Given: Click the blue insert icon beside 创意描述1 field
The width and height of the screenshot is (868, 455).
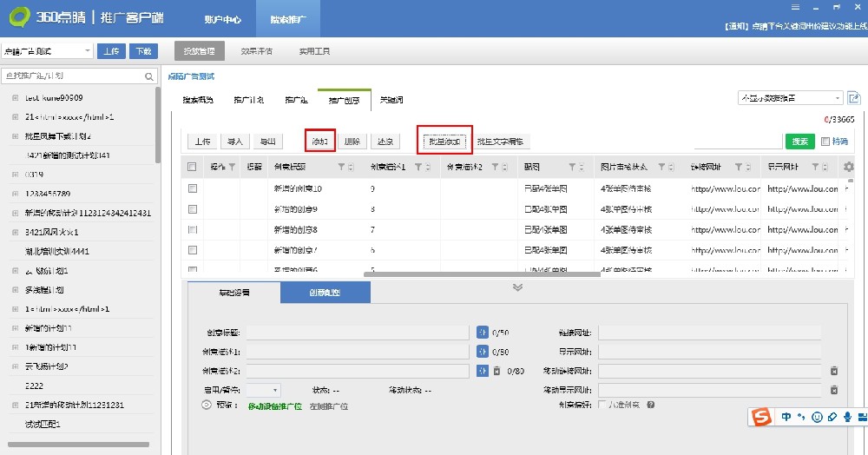Looking at the screenshot, I should click(x=482, y=352).
